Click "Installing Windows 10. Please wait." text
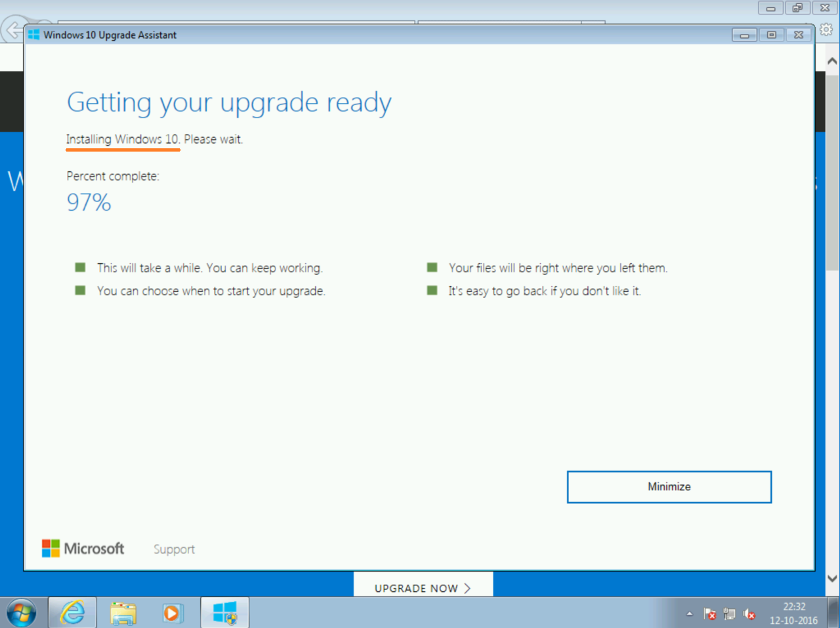840x628 pixels. point(154,139)
